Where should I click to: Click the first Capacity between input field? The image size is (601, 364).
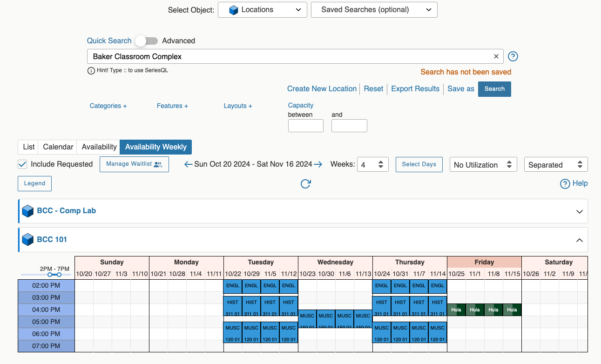pyautogui.click(x=305, y=125)
